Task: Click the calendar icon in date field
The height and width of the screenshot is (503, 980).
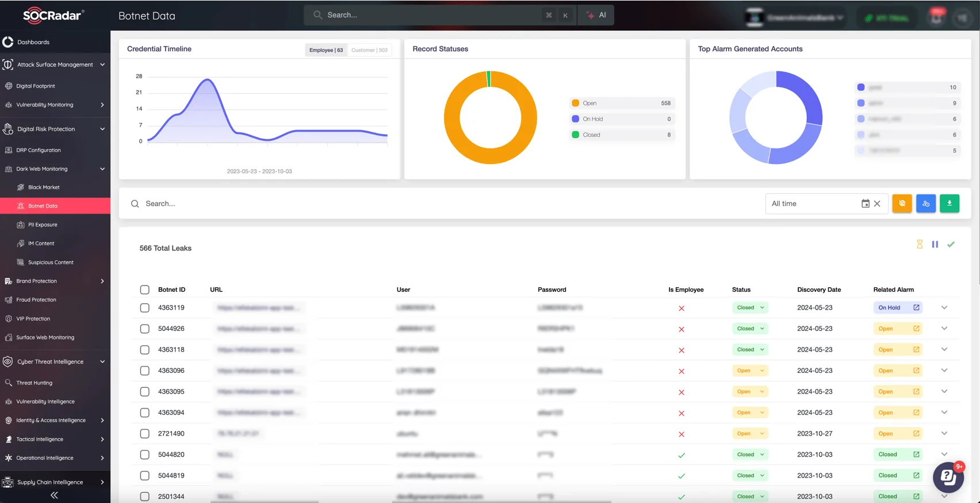Action: coord(865,204)
